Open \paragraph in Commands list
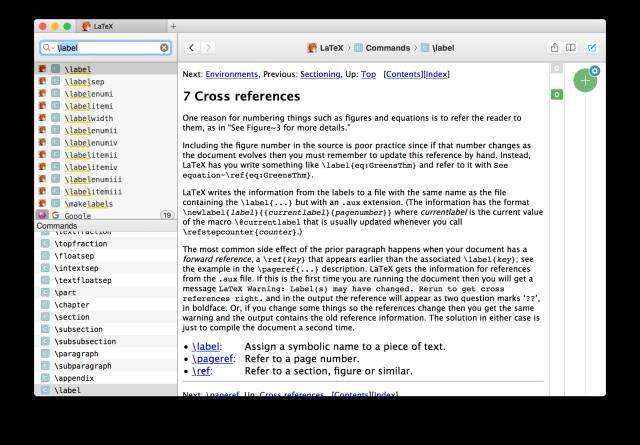 pos(106,354)
